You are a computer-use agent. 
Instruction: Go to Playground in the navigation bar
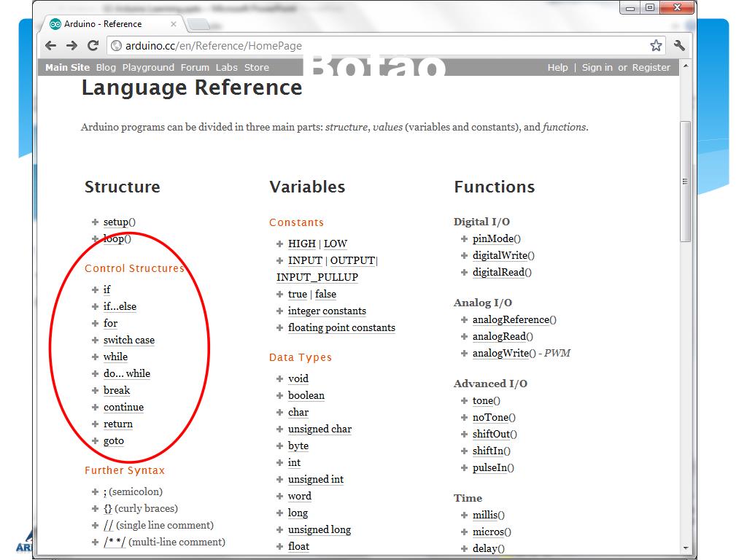pos(148,68)
